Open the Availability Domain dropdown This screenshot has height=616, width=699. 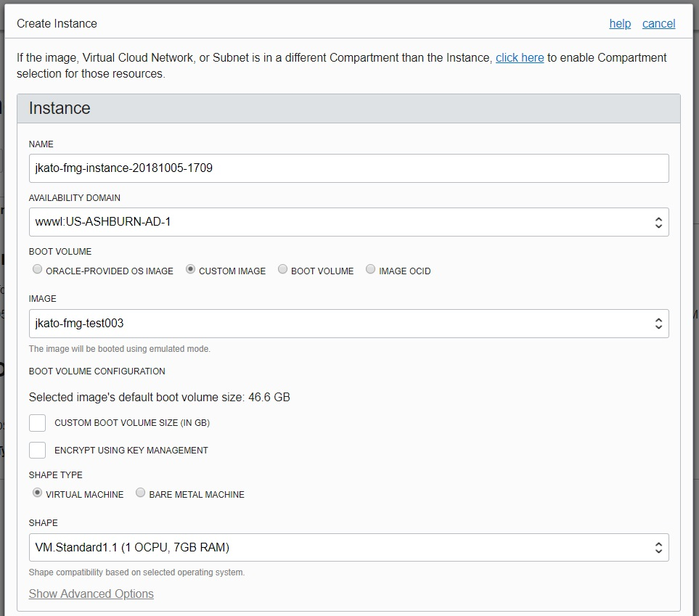point(341,222)
